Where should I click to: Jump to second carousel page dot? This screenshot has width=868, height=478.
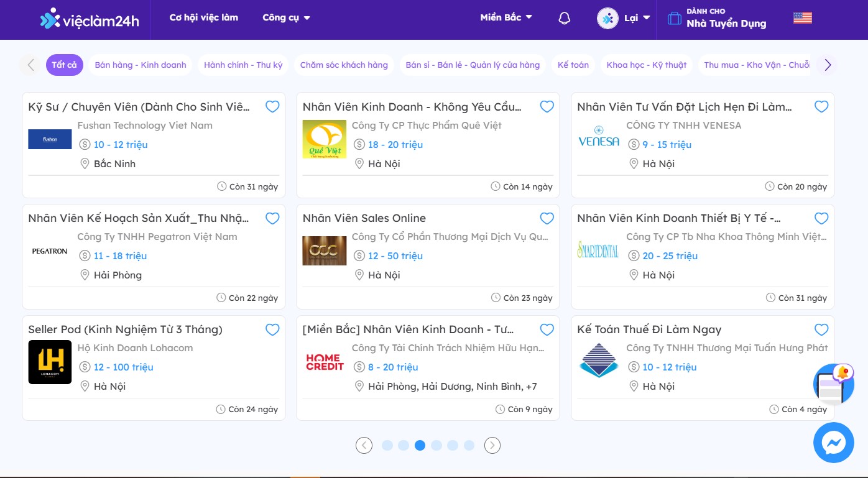[404, 445]
